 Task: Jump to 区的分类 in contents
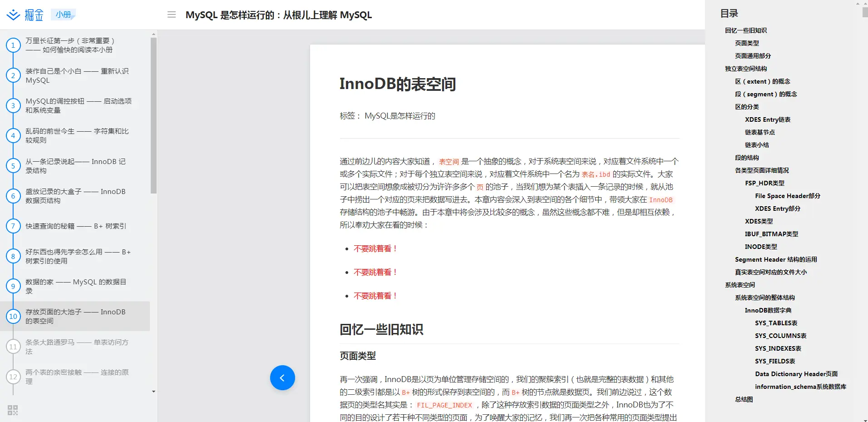tap(747, 107)
